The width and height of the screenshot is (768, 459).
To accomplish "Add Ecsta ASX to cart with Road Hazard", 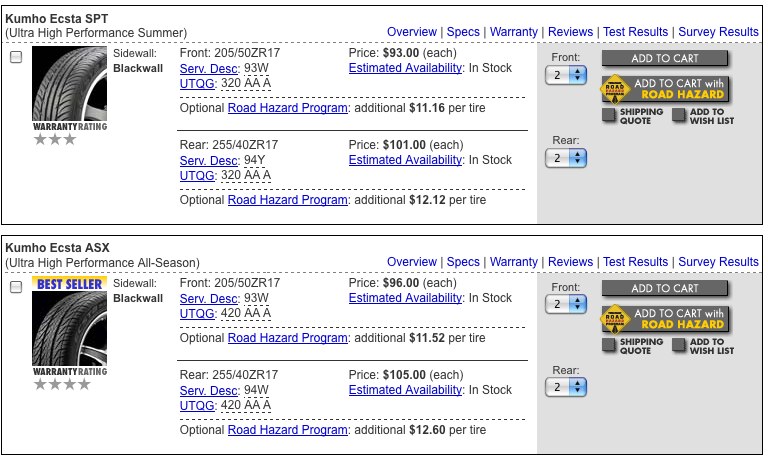I will 664,319.
